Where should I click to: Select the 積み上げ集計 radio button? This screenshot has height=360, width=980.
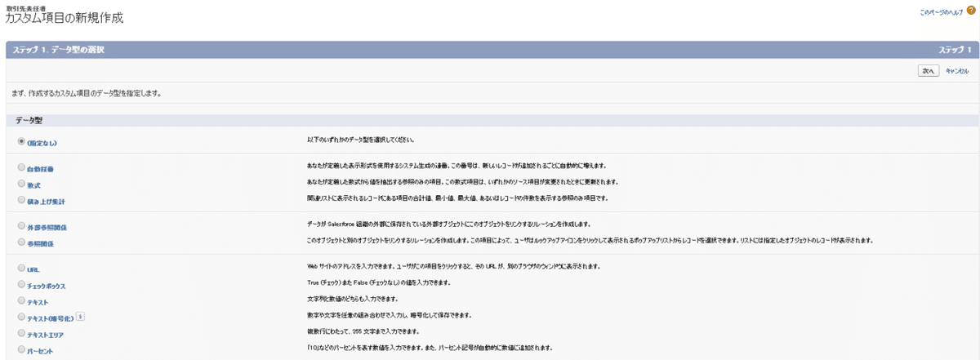pos(21,199)
